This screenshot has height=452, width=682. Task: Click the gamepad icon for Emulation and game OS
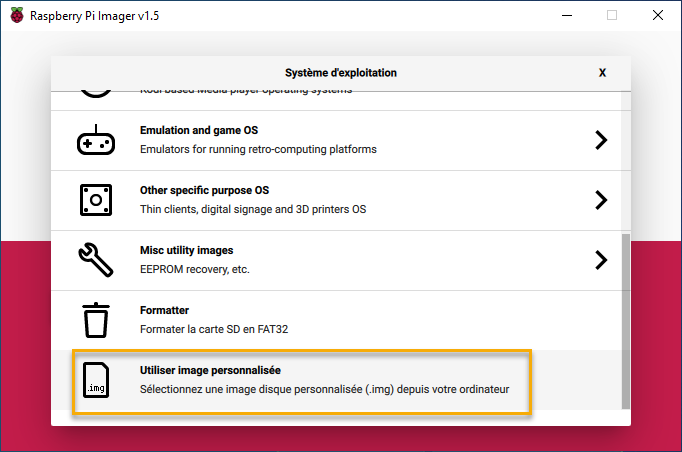(x=96, y=140)
